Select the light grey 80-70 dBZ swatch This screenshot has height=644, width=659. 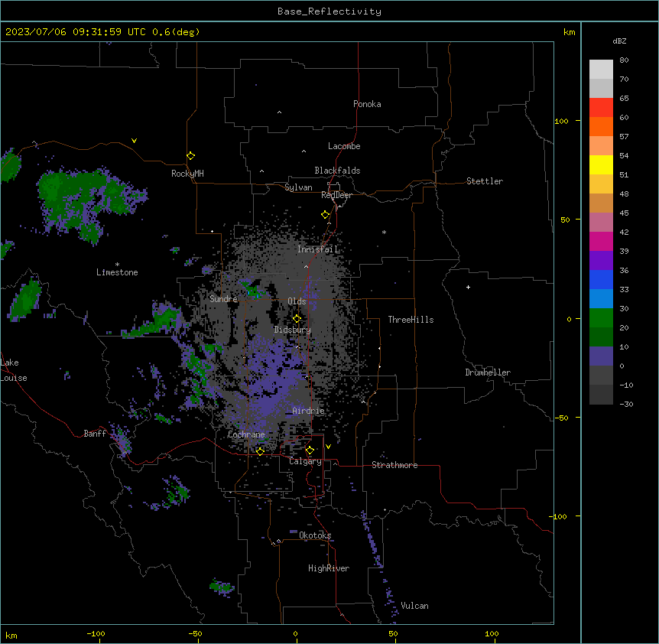coord(601,70)
